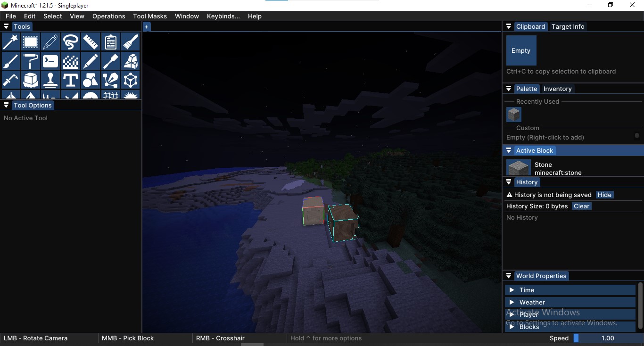This screenshot has height=346, width=644.
Task: Open the Window menu
Action: [187, 16]
